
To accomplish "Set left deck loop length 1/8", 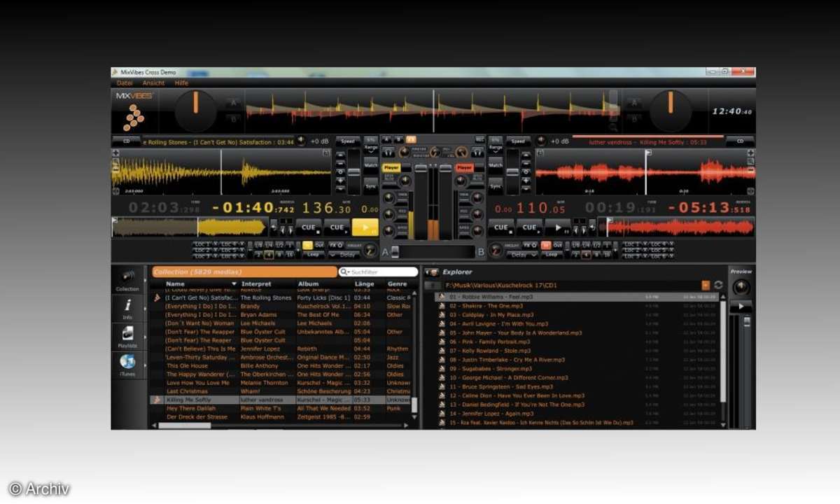I will (x=258, y=245).
